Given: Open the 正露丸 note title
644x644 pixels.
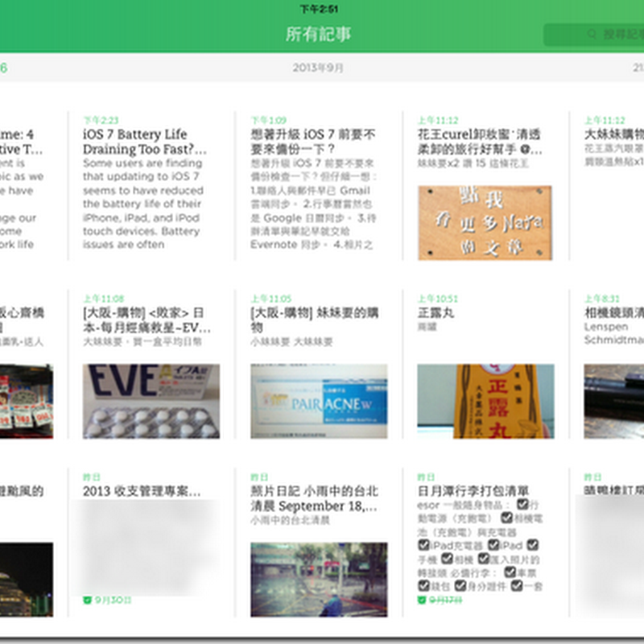Looking at the screenshot, I should 436,313.
